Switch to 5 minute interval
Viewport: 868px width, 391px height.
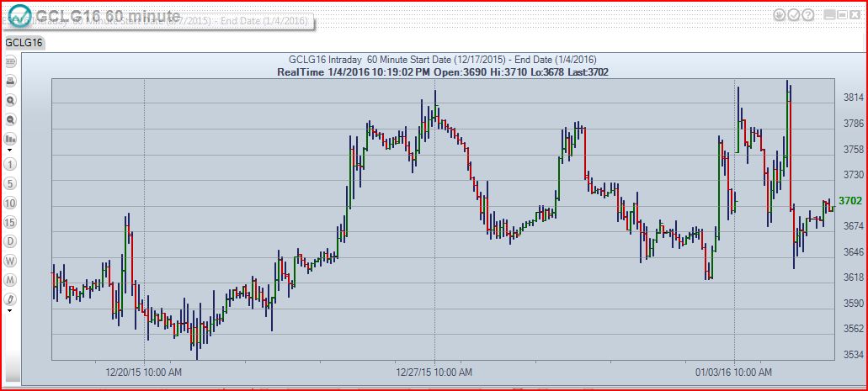pos(11,183)
